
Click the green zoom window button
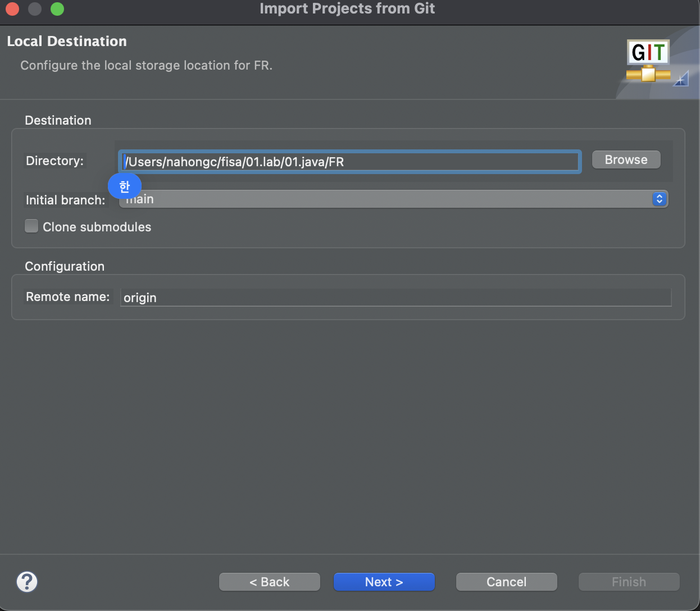57,9
